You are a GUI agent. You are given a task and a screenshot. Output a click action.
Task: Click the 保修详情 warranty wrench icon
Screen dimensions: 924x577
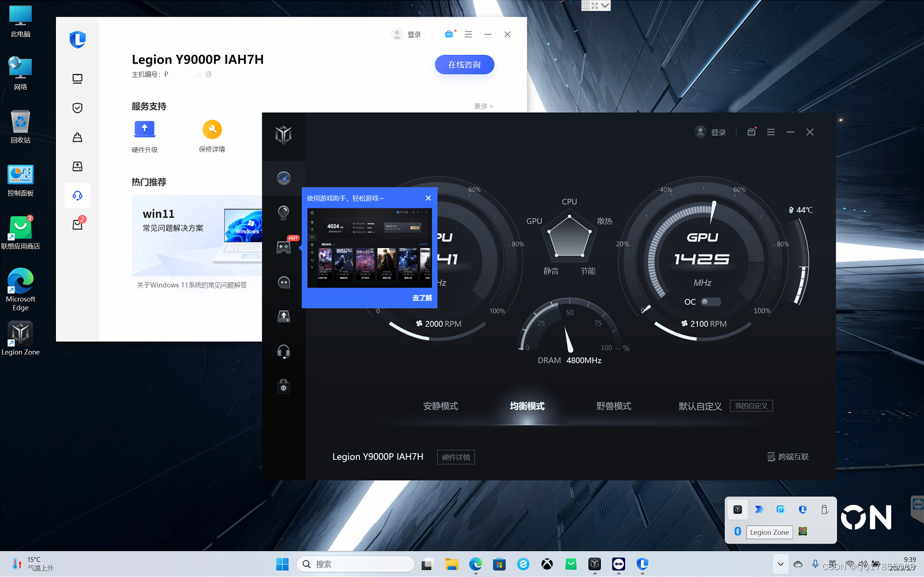click(x=212, y=129)
